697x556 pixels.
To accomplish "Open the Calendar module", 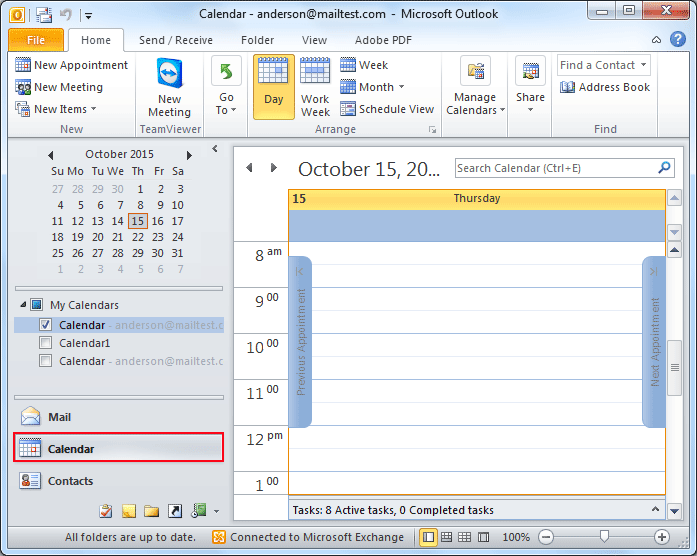I will click(119, 447).
